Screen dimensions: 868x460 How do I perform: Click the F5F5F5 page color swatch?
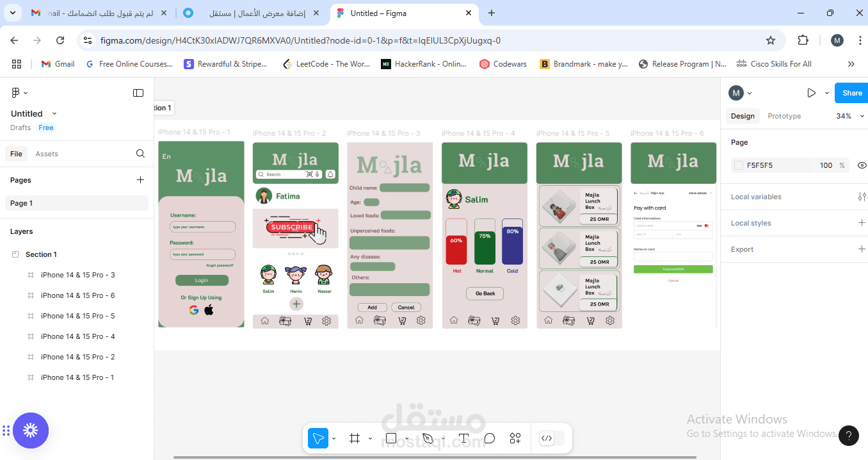click(x=739, y=165)
